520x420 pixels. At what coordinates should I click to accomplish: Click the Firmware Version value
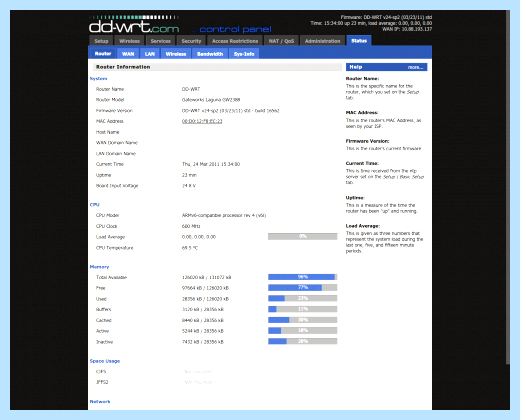click(x=230, y=111)
